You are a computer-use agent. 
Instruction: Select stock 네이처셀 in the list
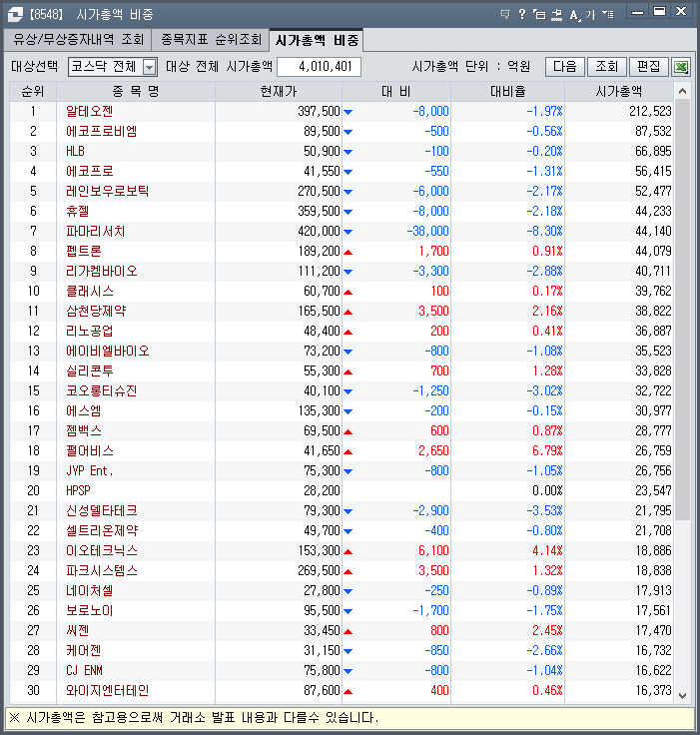pyautogui.click(x=90, y=590)
